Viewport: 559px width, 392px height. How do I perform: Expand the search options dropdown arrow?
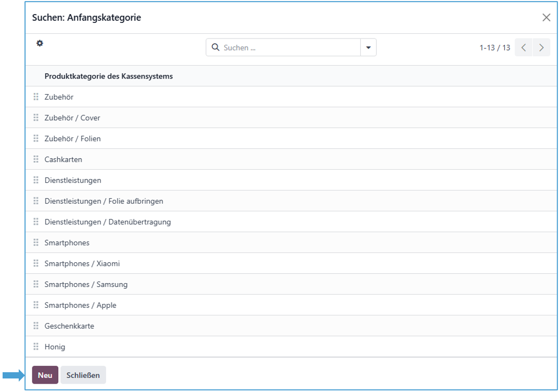(x=369, y=47)
